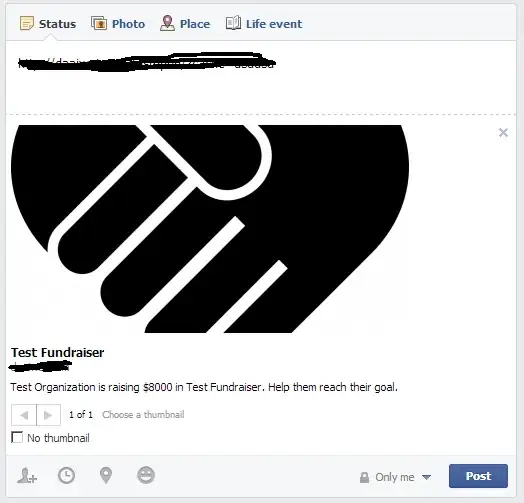Image resolution: width=524 pixels, height=503 pixels.
Task: Click the add location pin icon
Action: pos(106,475)
